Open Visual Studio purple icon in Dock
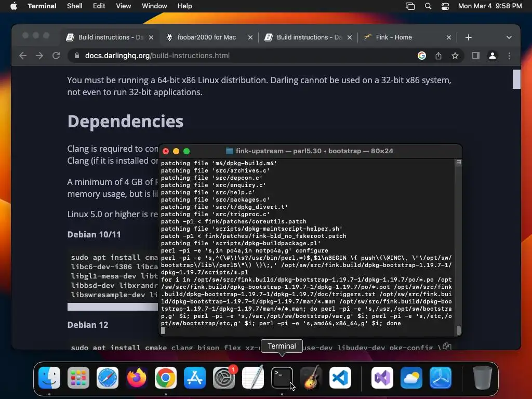 (x=382, y=378)
